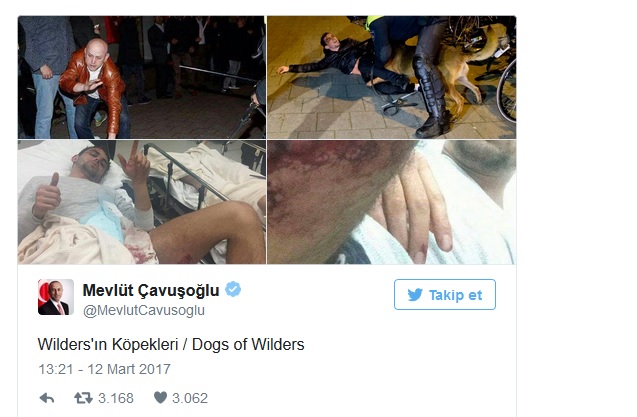Open photo of man lying beside police dog

[392, 77]
